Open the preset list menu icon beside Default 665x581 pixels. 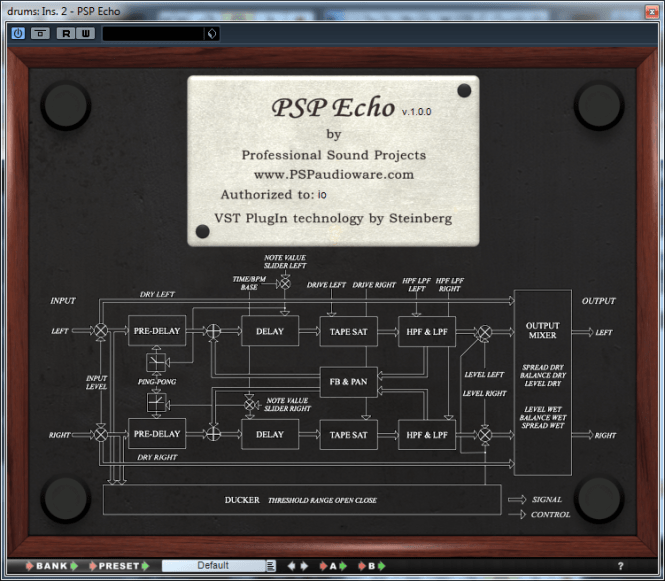tap(271, 566)
